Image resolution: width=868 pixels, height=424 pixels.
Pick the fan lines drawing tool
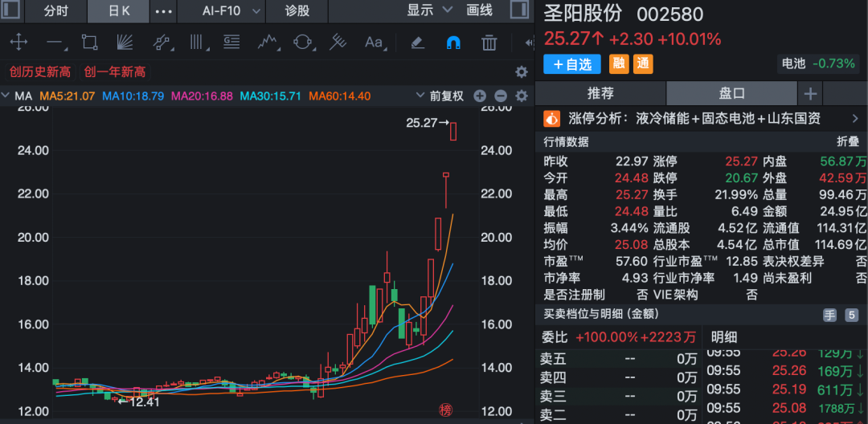click(125, 43)
